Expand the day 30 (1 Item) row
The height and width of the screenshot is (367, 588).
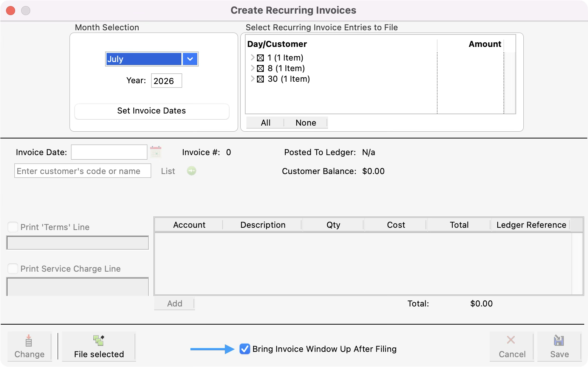tap(252, 79)
